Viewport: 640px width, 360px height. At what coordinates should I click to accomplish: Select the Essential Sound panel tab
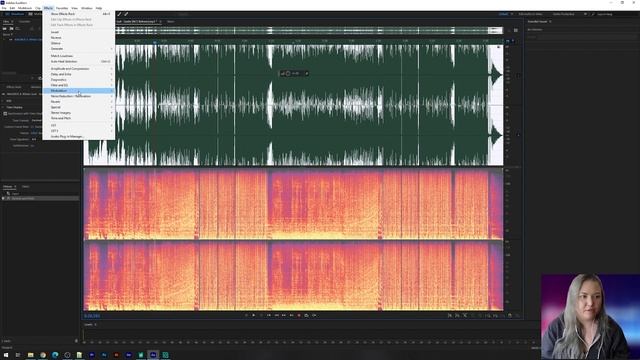pos(539,21)
